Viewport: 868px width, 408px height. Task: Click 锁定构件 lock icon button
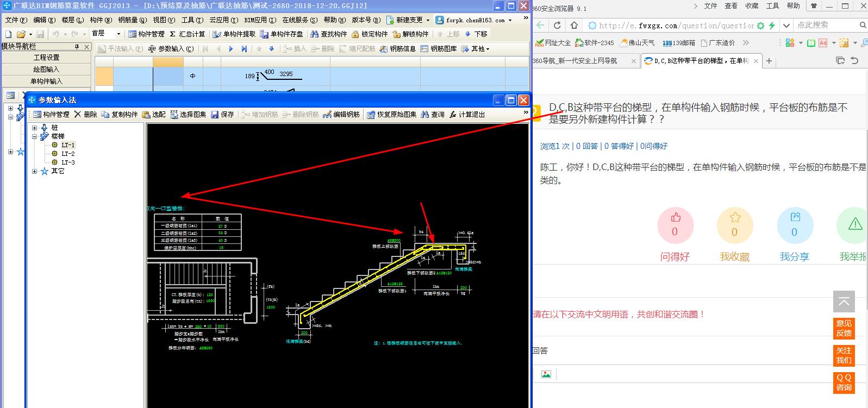[x=370, y=34]
